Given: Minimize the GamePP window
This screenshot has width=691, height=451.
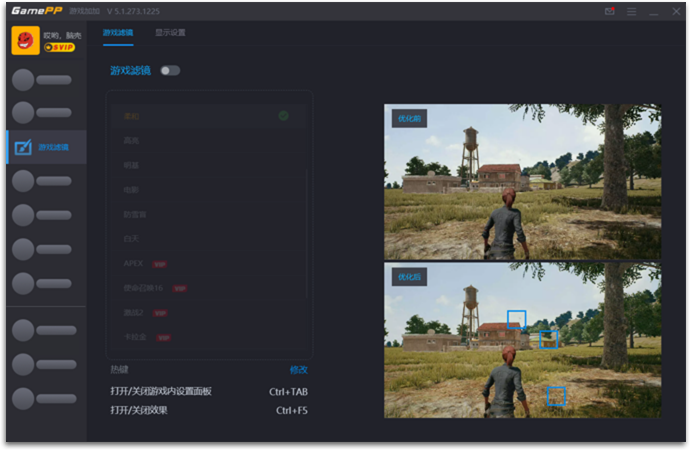Looking at the screenshot, I should point(654,12).
